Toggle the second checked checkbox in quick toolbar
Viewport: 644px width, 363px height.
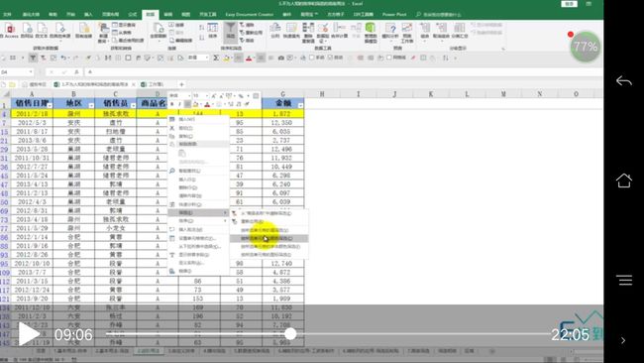pos(330,58)
